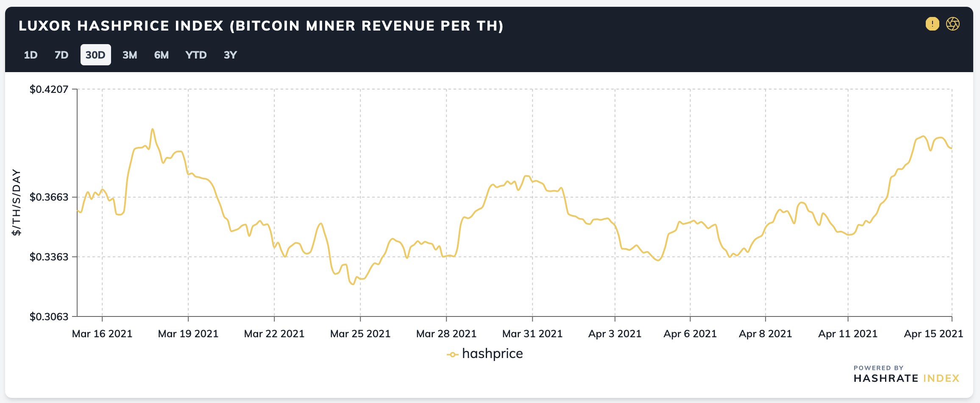980x403 pixels.
Task: Switch chart to 3M range
Action: (x=130, y=55)
